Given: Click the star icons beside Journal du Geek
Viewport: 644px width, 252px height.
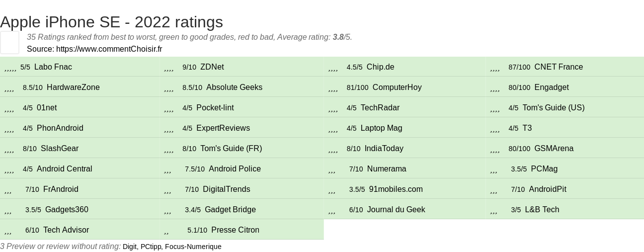Looking at the screenshot, I should [x=332, y=210].
